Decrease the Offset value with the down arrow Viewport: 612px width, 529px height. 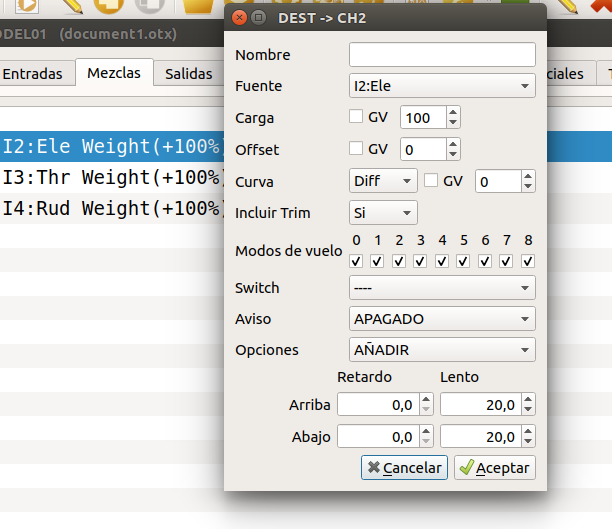coord(453,155)
